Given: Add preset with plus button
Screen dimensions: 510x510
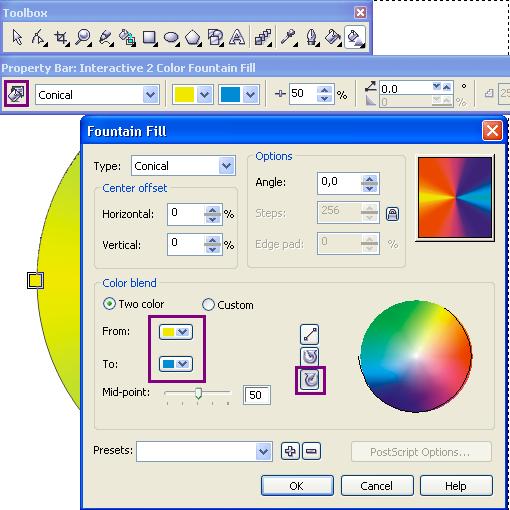Looking at the screenshot, I should tap(290, 451).
